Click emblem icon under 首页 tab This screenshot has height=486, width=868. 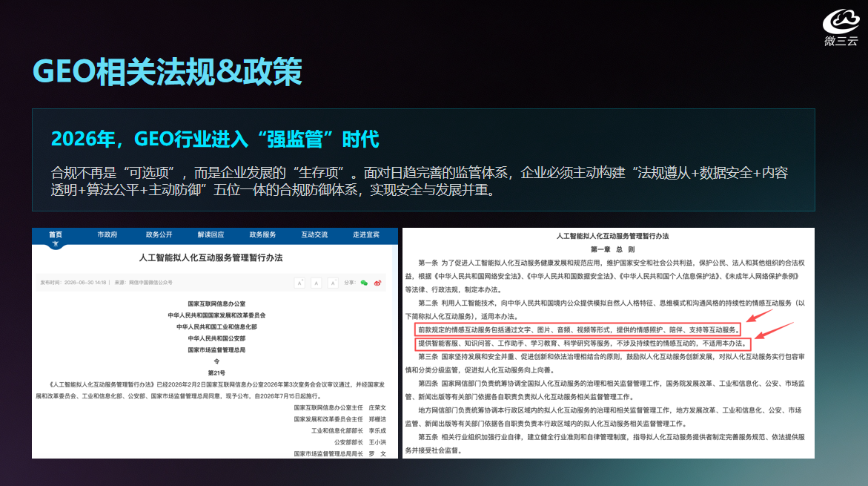56,244
